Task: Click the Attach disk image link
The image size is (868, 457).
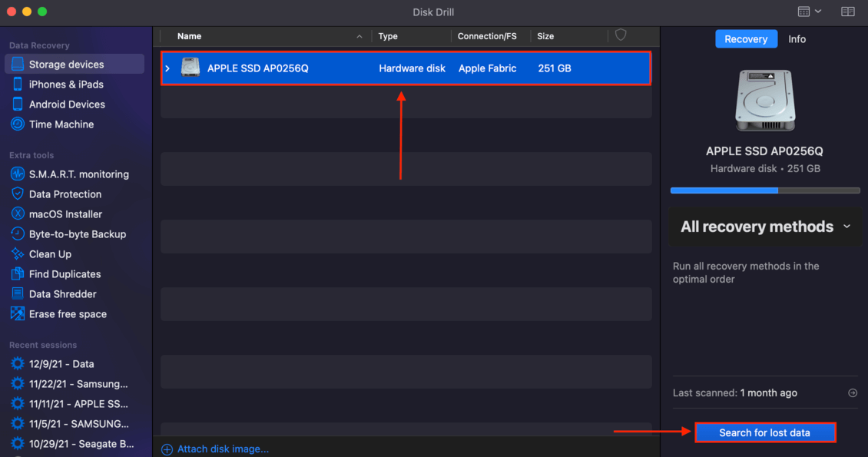Action: (223, 449)
